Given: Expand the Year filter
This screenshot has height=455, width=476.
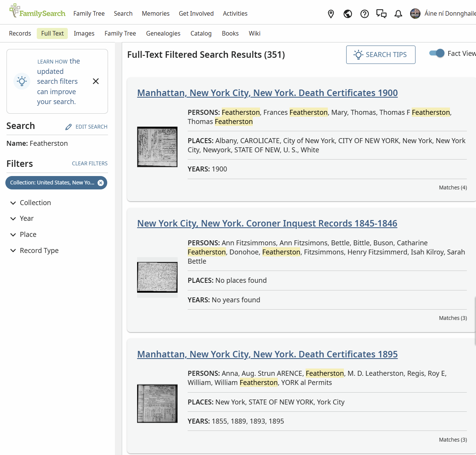Looking at the screenshot, I should pyautogui.click(x=22, y=219).
